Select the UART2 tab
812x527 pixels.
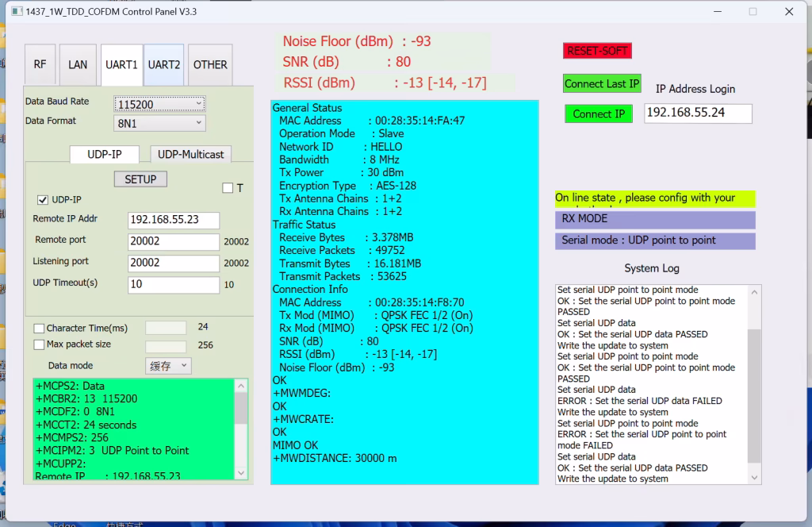point(163,65)
